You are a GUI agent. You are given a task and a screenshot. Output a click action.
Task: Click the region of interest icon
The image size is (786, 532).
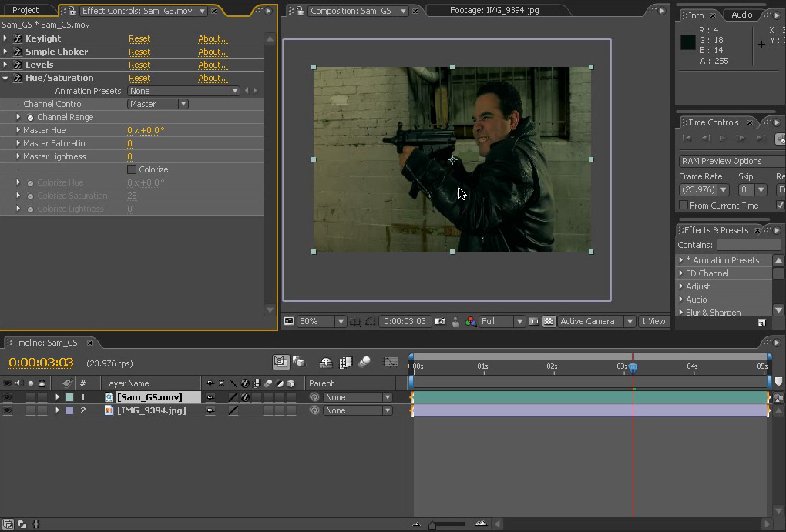tap(533, 321)
